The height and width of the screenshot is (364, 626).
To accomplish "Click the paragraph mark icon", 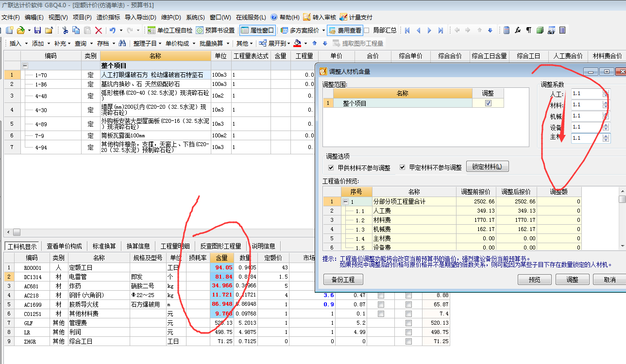I will point(529,30).
